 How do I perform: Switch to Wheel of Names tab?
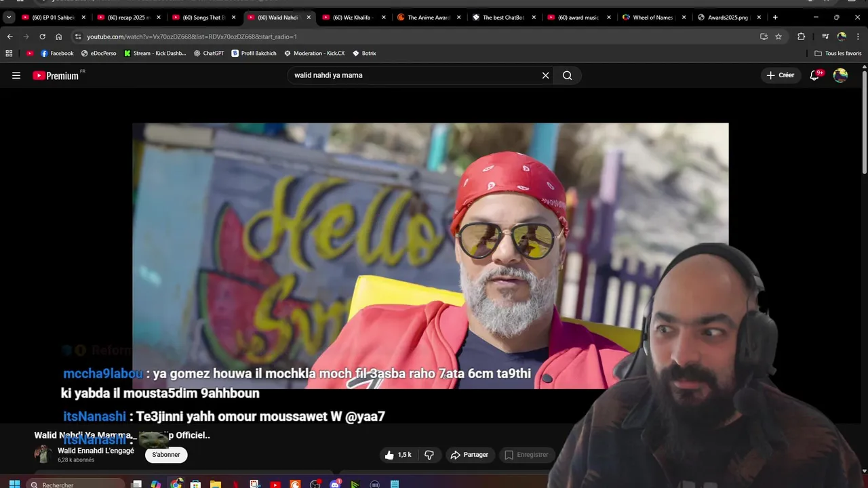[654, 17]
